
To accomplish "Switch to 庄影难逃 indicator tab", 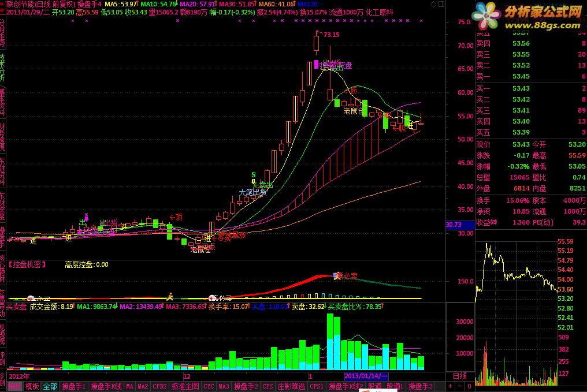I will click(291, 386).
